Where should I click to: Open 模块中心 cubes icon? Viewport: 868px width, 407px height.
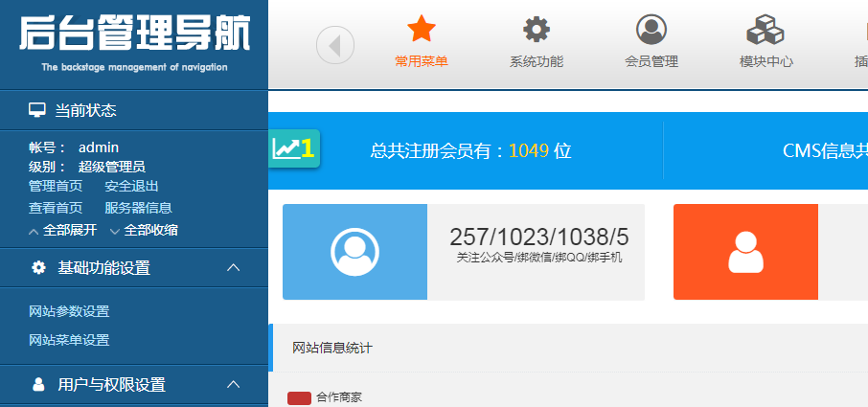pyautogui.click(x=765, y=31)
